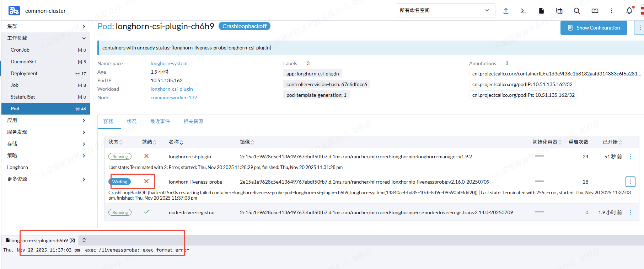Click the copy kubeconfig to clipboard icon
Viewport: 644px width, 269px height.
559,11
